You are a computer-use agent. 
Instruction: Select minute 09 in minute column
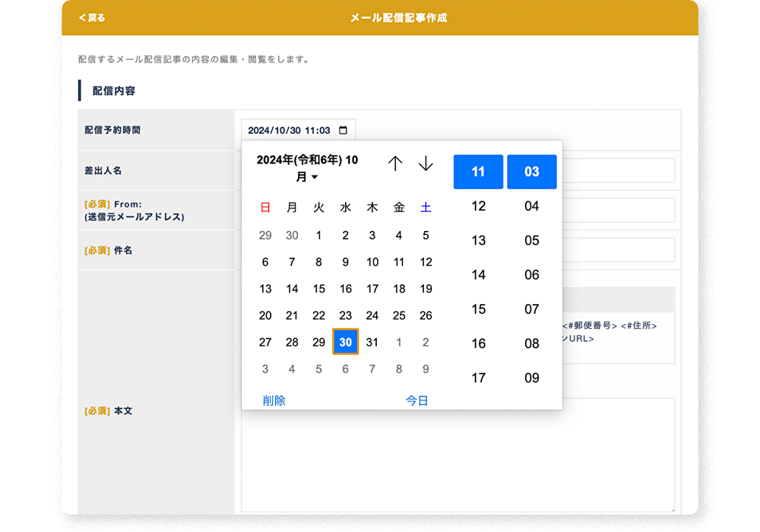(x=531, y=378)
